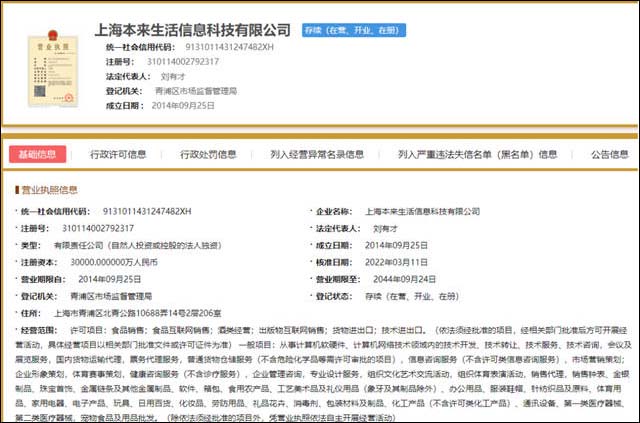
Task: Open the business license thumbnail image
Action: click(53, 69)
